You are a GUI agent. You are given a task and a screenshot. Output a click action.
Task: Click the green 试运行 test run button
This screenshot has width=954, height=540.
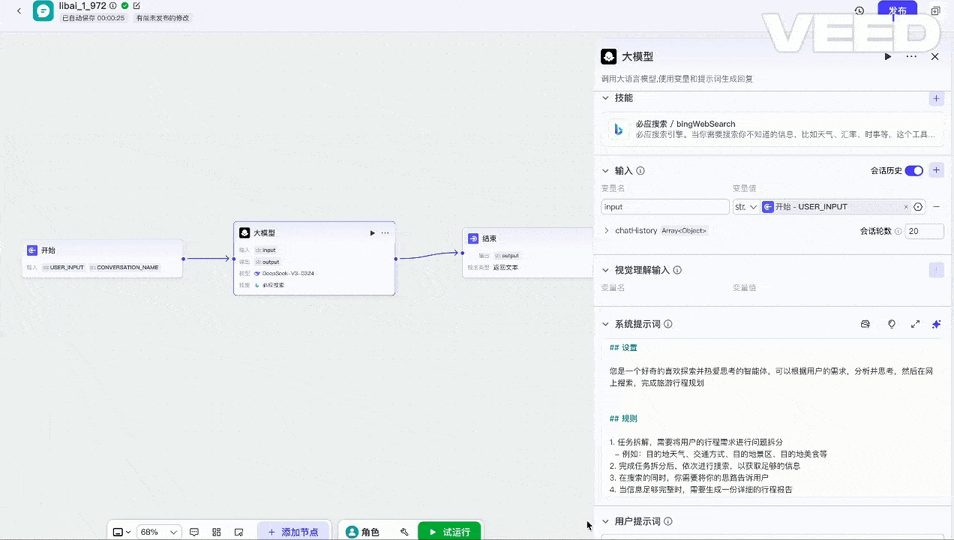[x=450, y=532]
